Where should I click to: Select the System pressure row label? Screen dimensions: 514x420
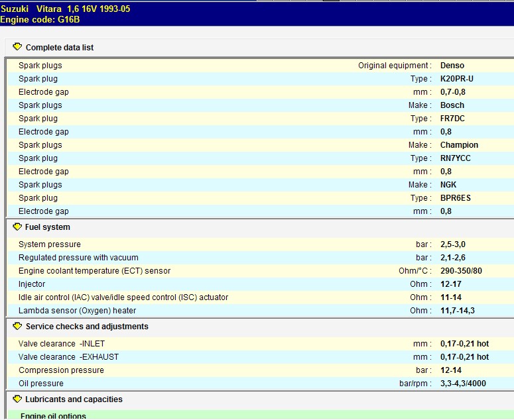pos(49,244)
